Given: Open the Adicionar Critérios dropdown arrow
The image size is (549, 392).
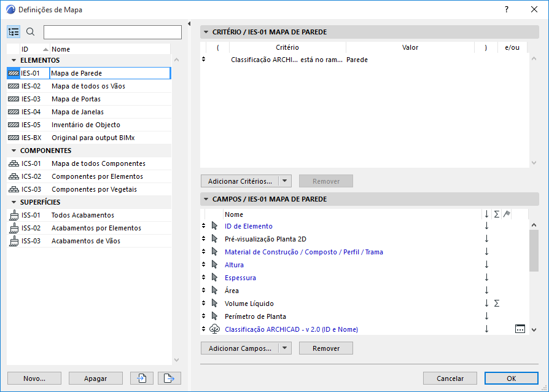Looking at the screenshot, I should (285, 181).
